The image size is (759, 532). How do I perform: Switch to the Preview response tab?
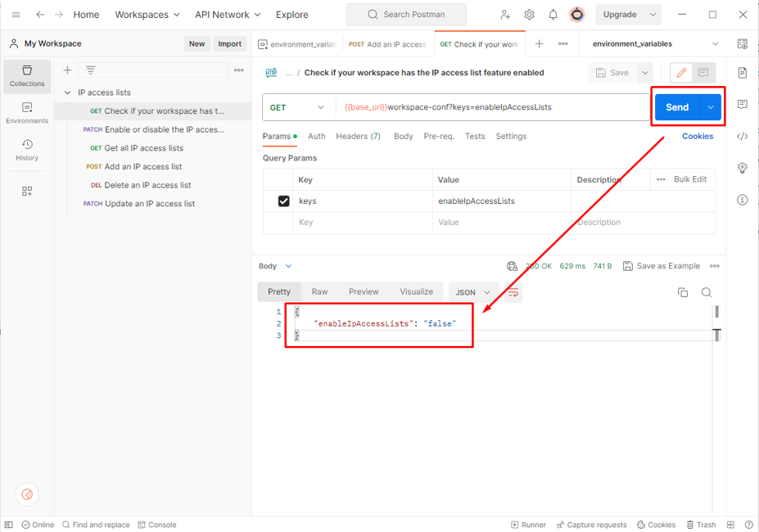pos(364,291)
